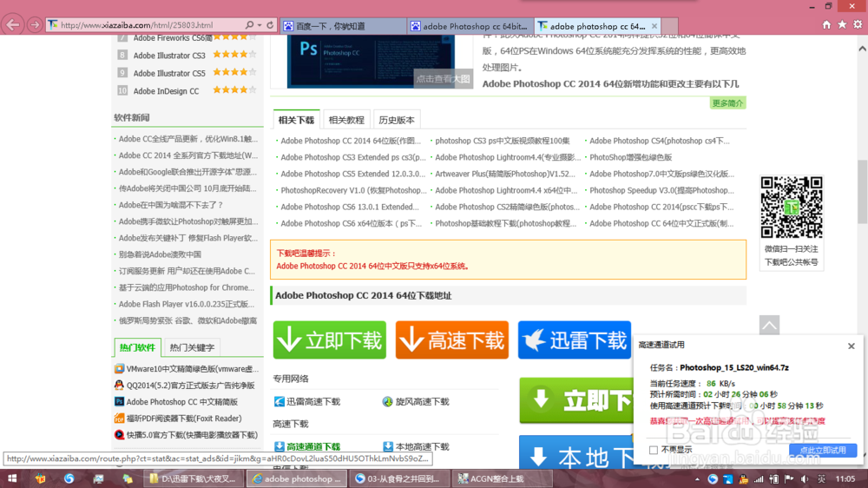Close the active adobe photoshop cc 64 tab
Viewport: 868px width, 488px height.
pyautogui.click(x=654, y=26)
